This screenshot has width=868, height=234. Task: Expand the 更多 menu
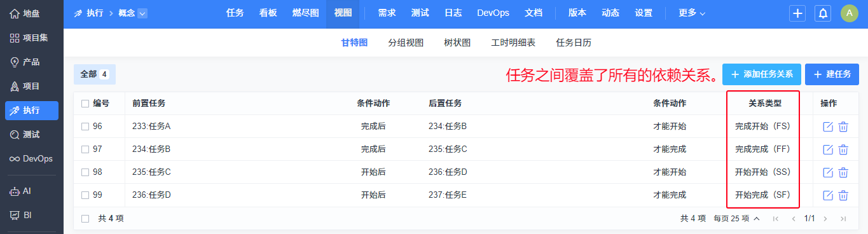[692, 13]
